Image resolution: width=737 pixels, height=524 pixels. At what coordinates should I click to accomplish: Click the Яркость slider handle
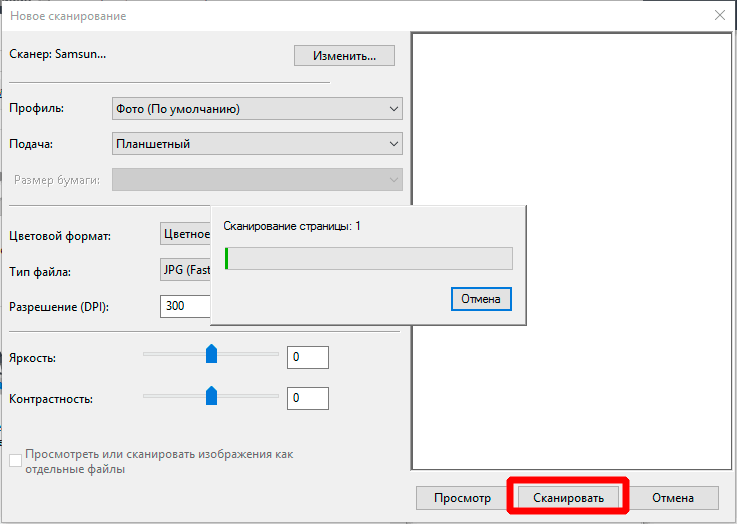(211, 354)
